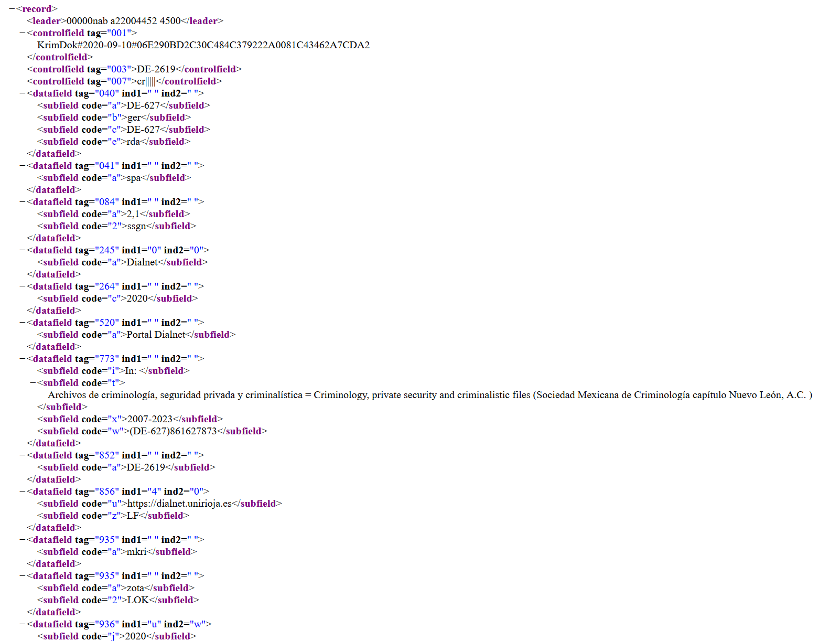Collapse datafield tag 852 node
Viewport: 840px width, 641px height.
pyautogui.click(x=23, y=455)
